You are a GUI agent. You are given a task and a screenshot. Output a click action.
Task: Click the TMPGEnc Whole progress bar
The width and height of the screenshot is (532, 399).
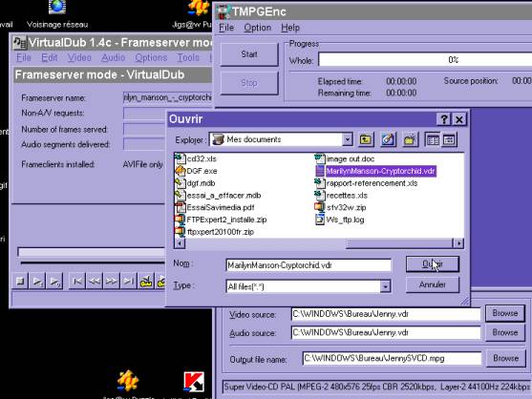coord(425,60)
